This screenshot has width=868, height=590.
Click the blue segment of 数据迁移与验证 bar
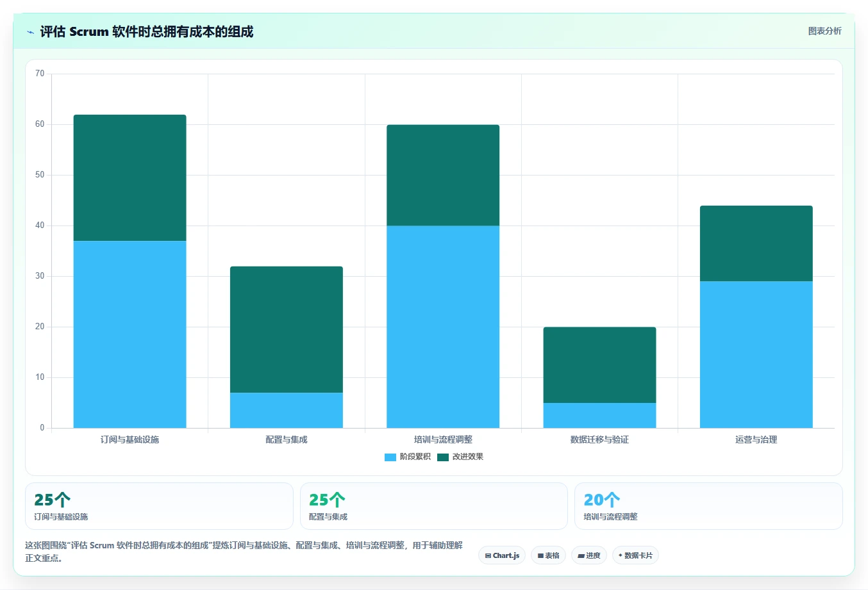click(599, 415)
